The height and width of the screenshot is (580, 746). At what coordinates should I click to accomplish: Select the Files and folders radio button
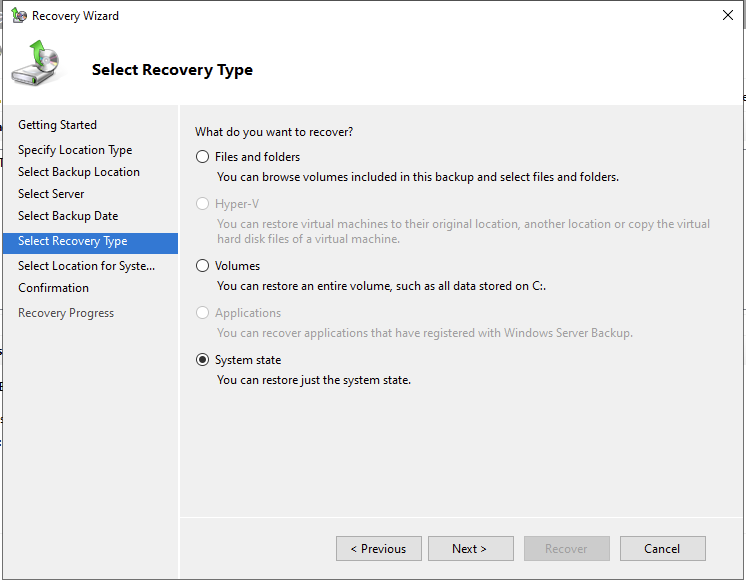(x=203, y=157)
